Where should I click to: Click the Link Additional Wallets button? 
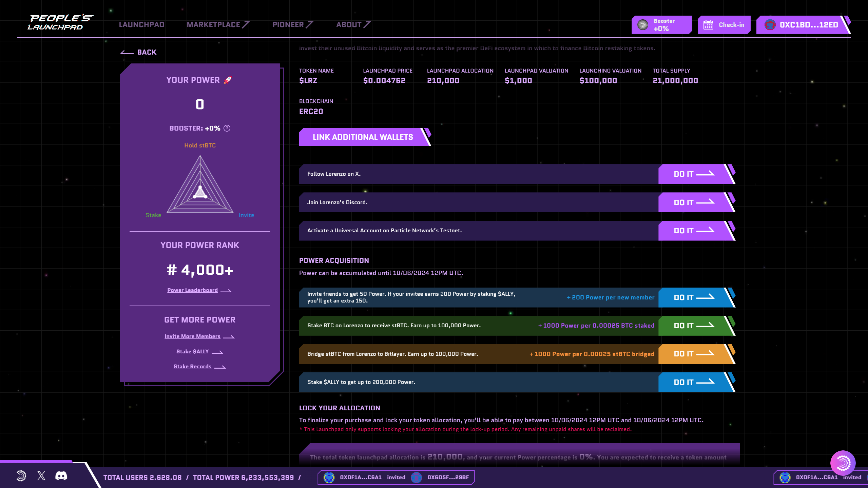tap(363, 137)
